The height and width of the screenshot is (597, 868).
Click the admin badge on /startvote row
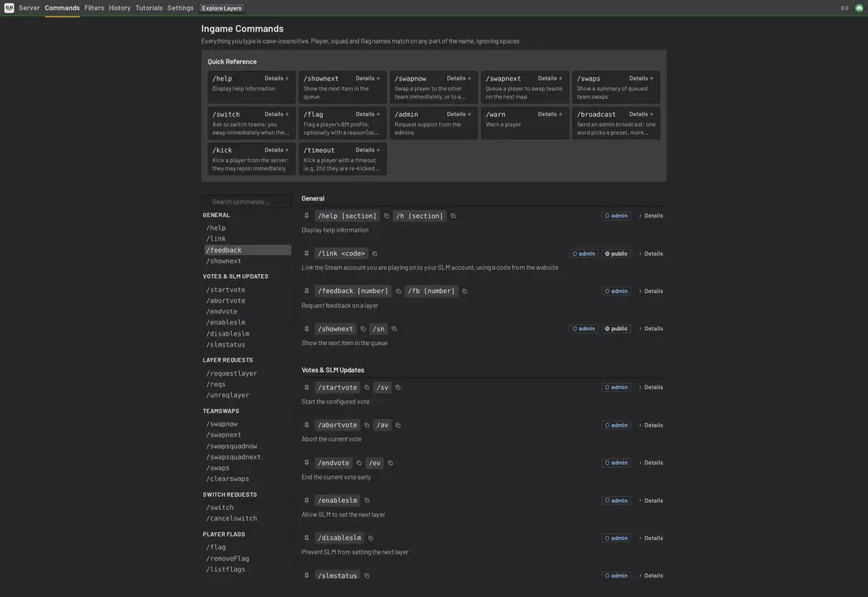[616, 388]
